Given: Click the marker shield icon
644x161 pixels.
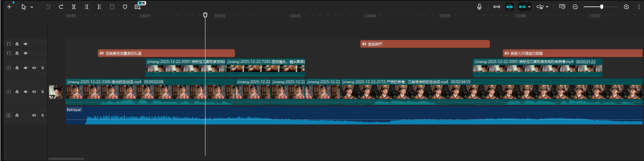Looking at the screenshot, I should pyautogui.click(x=125, y=7).
